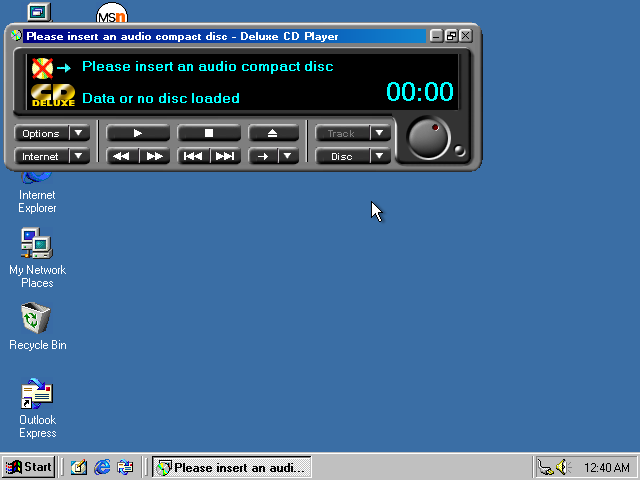
Task: Open the Internet menu button
Action: click(x=41, y=156)
